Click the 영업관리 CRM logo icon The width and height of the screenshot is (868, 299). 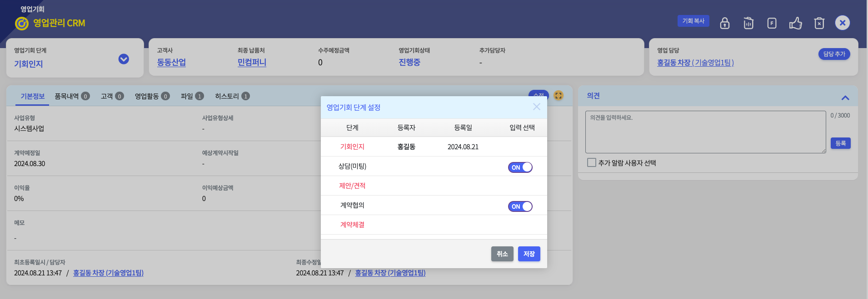point(21,23)
